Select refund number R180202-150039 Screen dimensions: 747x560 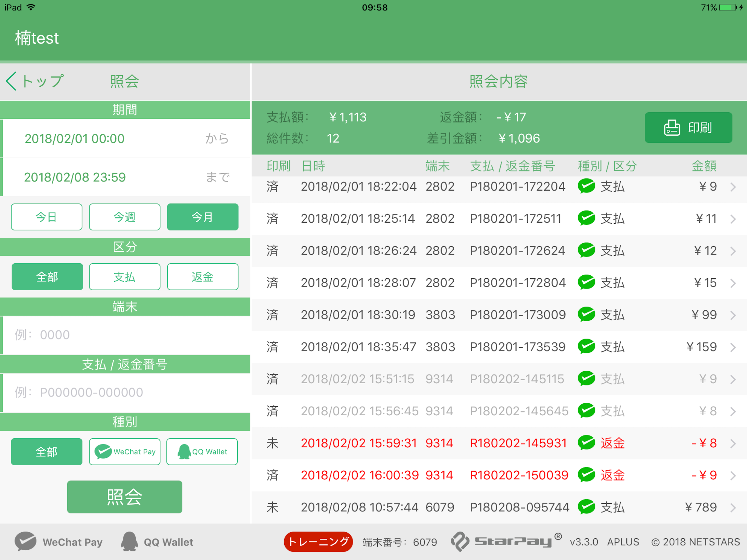click(519, 475)
